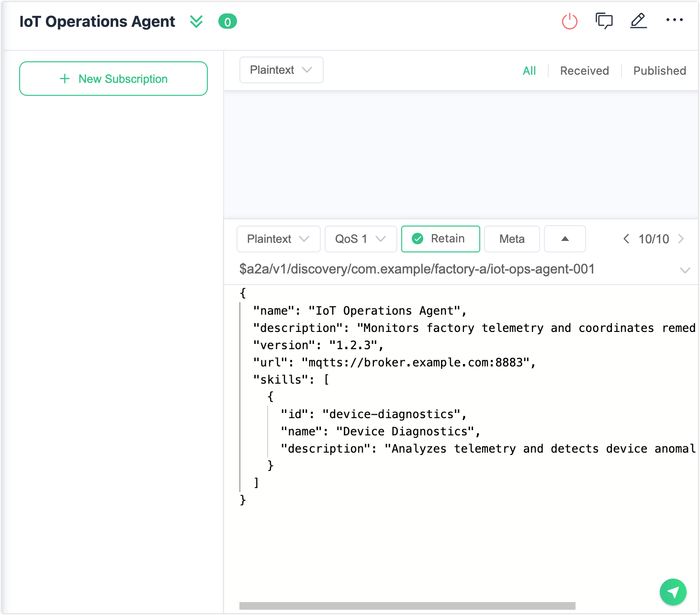
Task: Switch to the Published messages tab
Action: pos(659,70)
